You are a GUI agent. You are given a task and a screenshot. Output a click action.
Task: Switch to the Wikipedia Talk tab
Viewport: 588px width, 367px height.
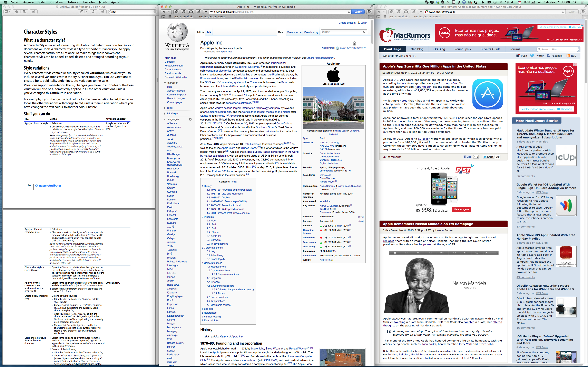pyautogui.click(x=209, y=32)
